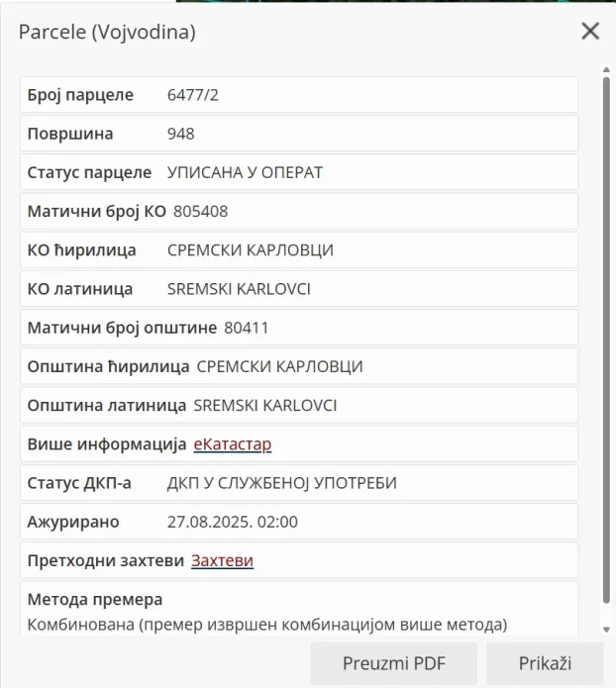Select the КО ћирилица row
Screen dimensions: 616x688
tap(298, 250)
